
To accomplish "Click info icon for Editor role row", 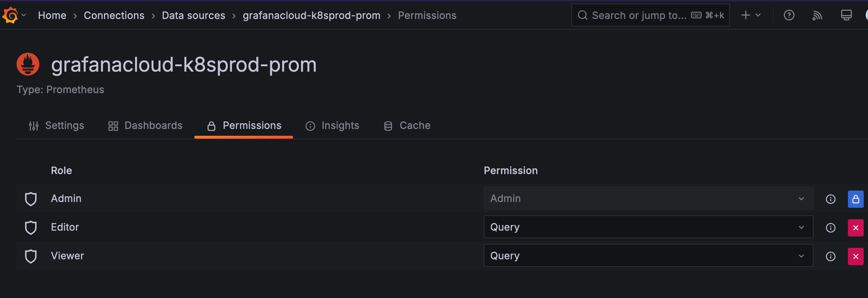I will coord(830,228).
